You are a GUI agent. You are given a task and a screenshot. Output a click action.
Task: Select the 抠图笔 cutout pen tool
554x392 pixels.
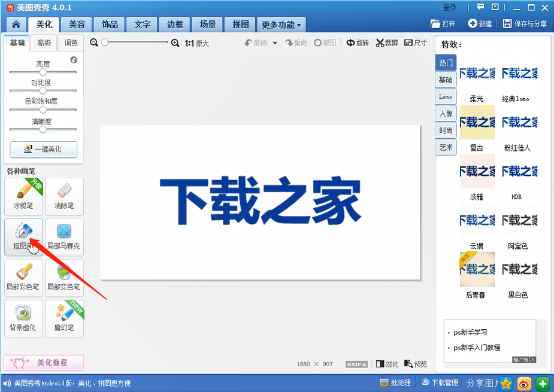pyautogui.click(x=23, y=237)
